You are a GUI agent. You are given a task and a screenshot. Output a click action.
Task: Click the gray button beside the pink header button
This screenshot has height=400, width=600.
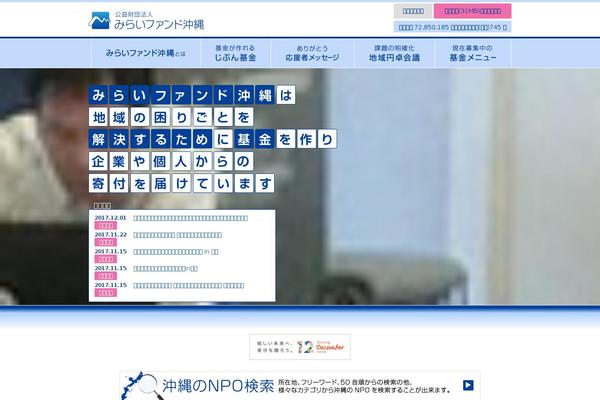pyautogui.click(x=413, y=11)
